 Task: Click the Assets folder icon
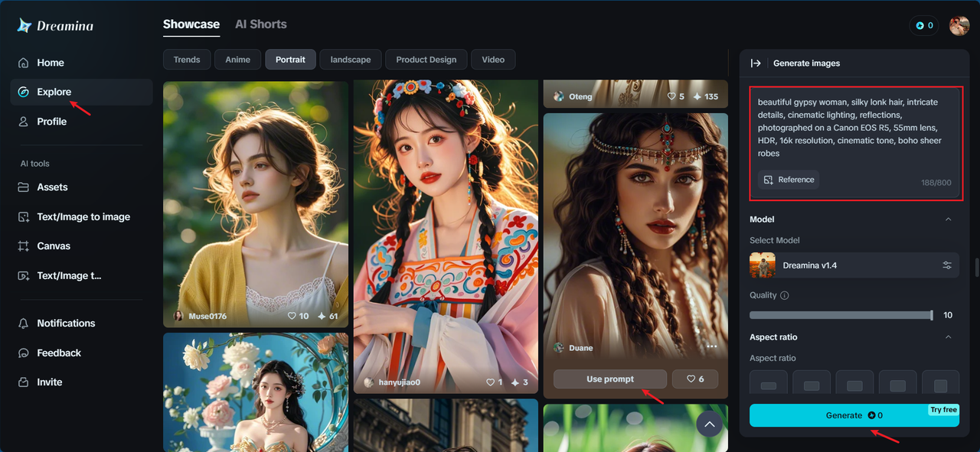pyautogui.click(x=24, y=187)
